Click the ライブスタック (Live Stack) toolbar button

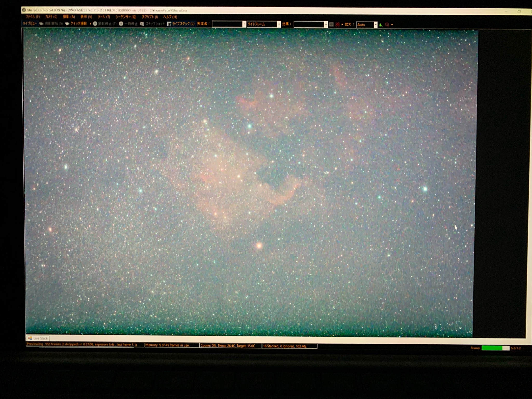tap(181, 24)
